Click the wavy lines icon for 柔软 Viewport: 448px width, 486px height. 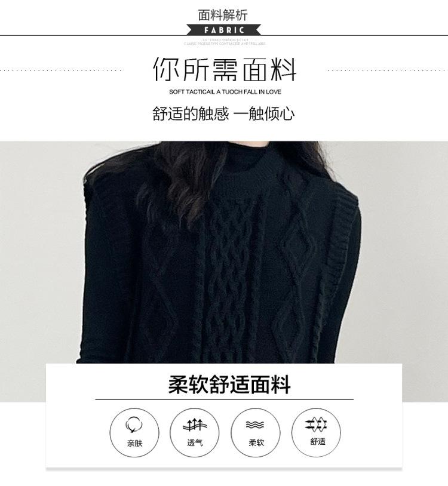pos(255,425)
